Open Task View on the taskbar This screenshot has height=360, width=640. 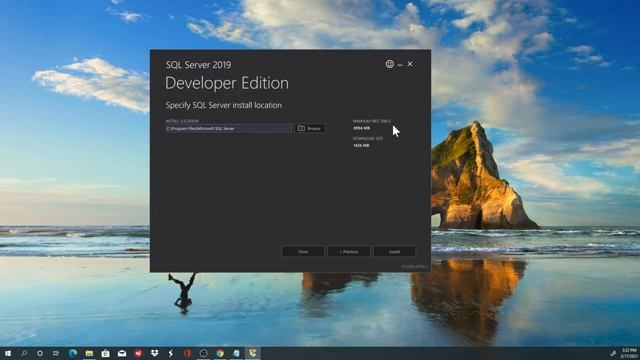[56, 353]
